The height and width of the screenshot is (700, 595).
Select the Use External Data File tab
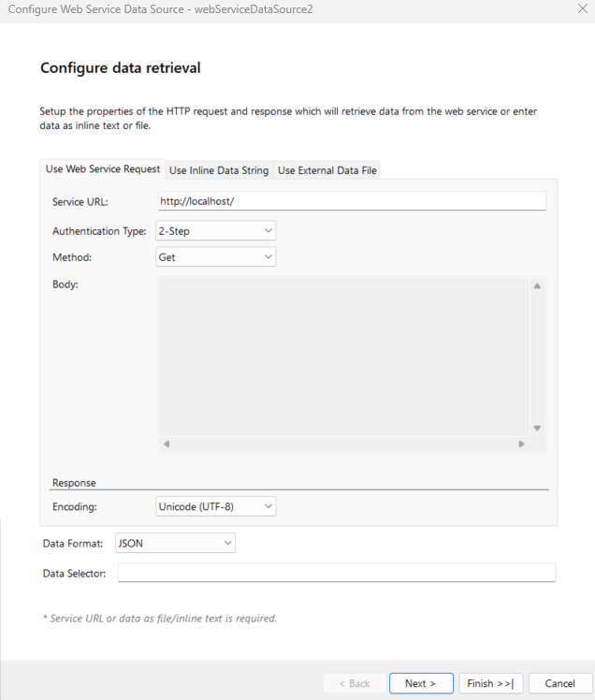click(327, 170)
